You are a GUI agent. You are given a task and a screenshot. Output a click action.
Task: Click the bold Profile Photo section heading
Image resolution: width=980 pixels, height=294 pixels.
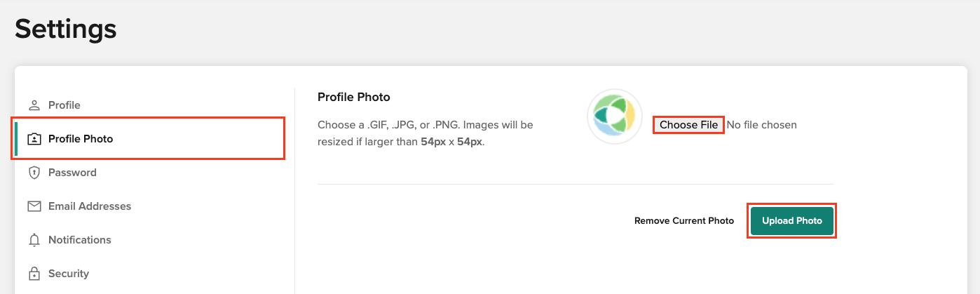point(354,97)
